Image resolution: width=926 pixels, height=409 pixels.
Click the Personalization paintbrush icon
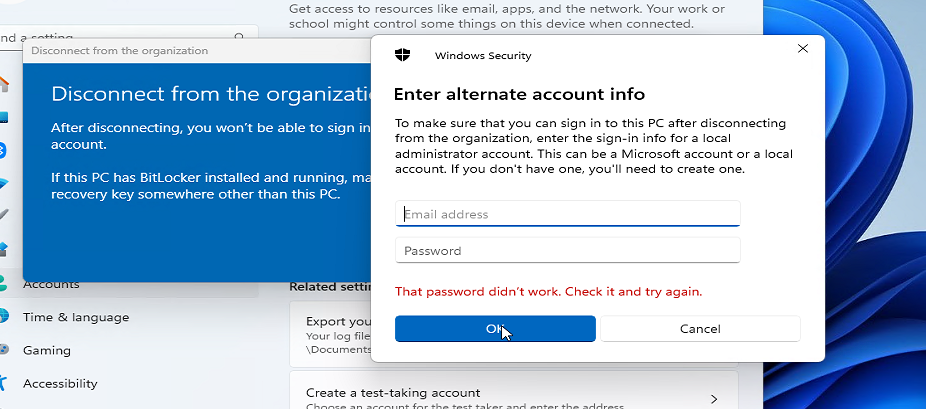pyautogui.click(x=4, y=214)
